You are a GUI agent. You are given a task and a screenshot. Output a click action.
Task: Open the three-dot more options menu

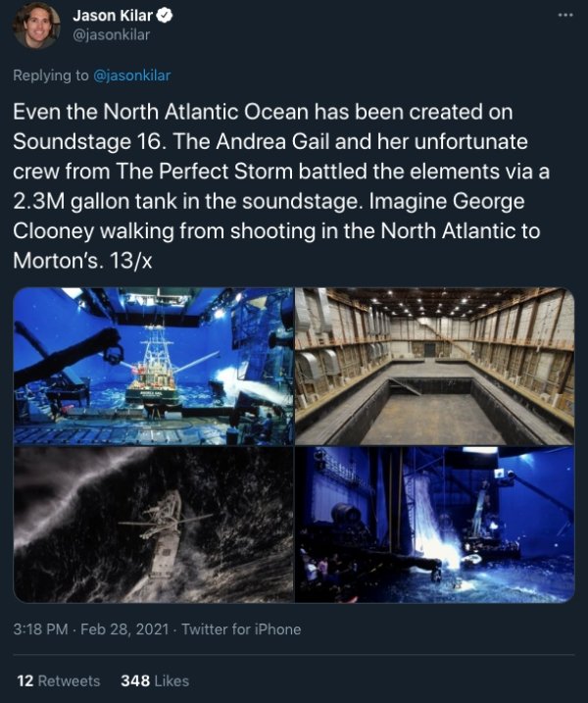pyautogui.click(x=565, y=15)
